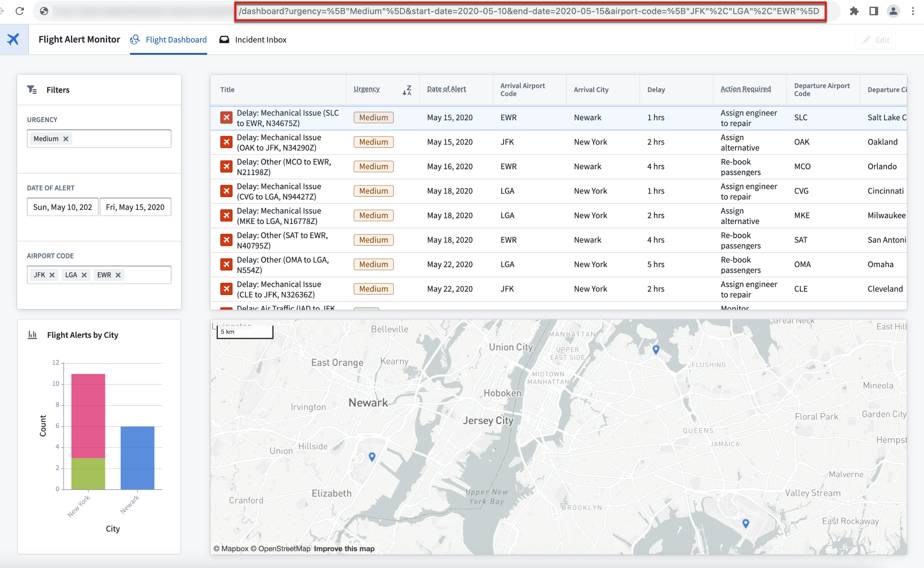Open the start date picker Sun, May 10
The height and width of the screenshot is (568, 924).
(62, 207)
